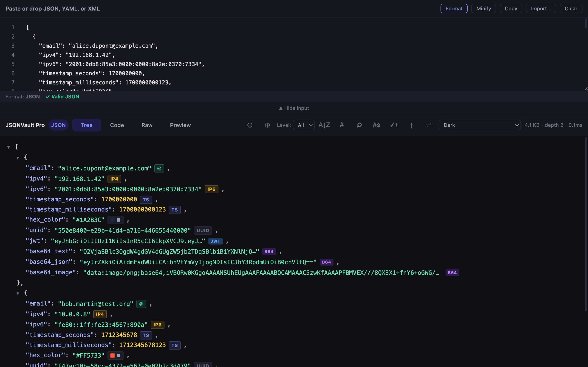Image resolution: width=588 pixels, height=367 pixels.
Task: Collapse the first object in the tree
Action: coord(18,158)
